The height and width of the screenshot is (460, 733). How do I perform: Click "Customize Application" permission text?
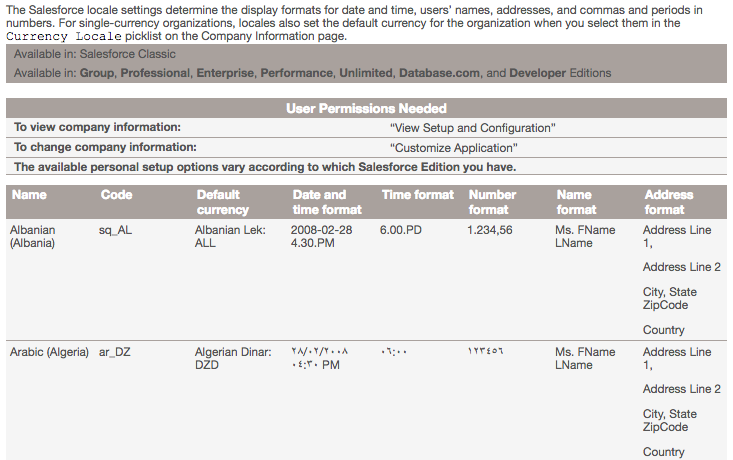(453, 148)
